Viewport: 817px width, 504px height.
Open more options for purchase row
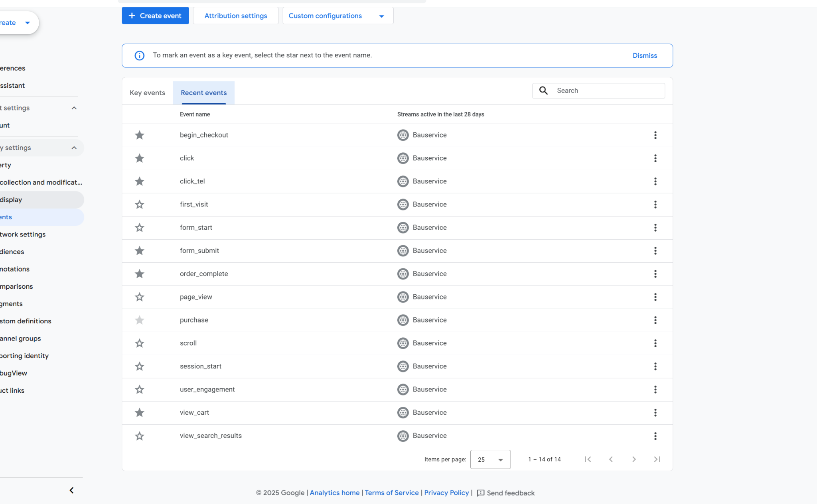coord(655,320)
